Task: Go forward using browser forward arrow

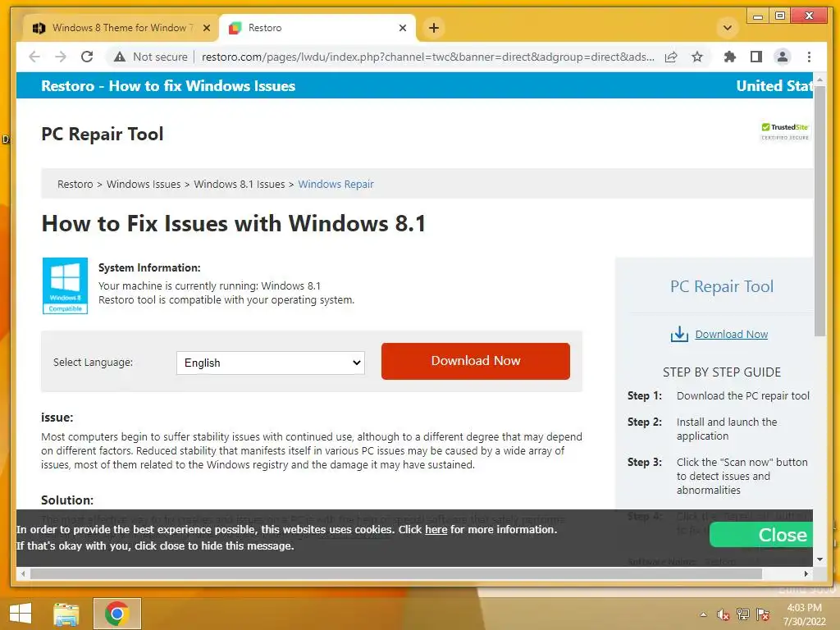Action: click(x=61, y=57)
